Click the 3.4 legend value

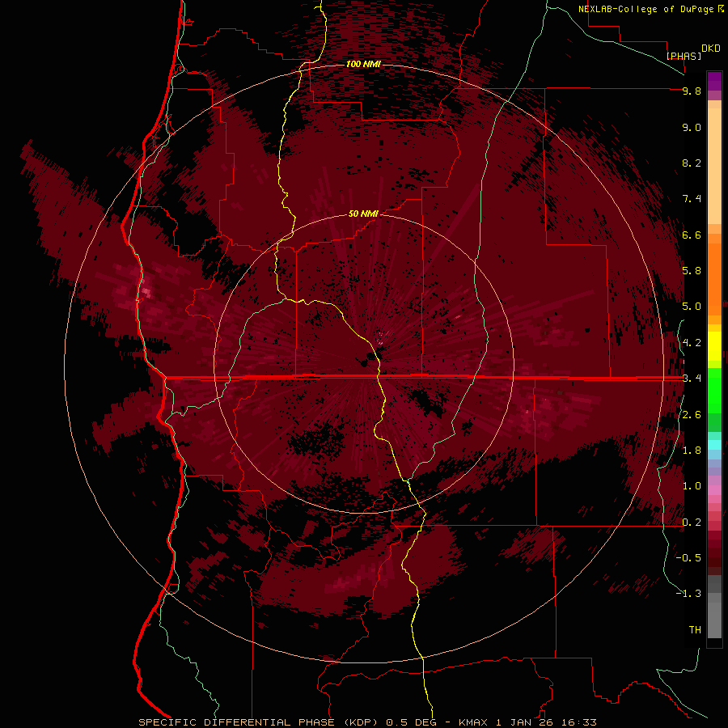(692, 379)
